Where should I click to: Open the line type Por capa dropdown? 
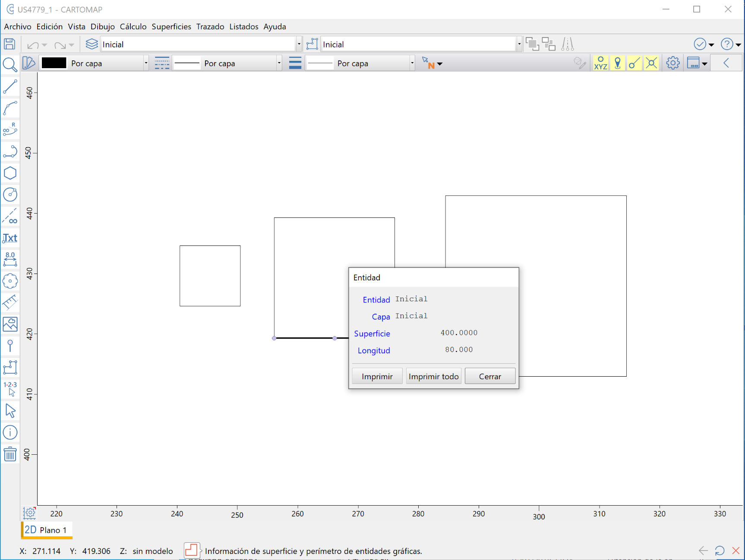279,63
